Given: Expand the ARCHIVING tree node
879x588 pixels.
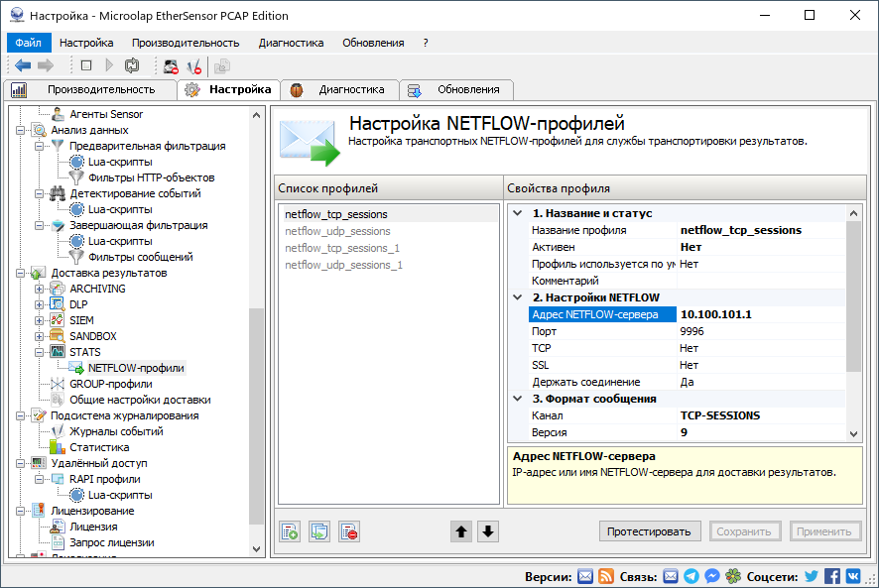Looking at the screenshot, I should [x=39, y=289].
